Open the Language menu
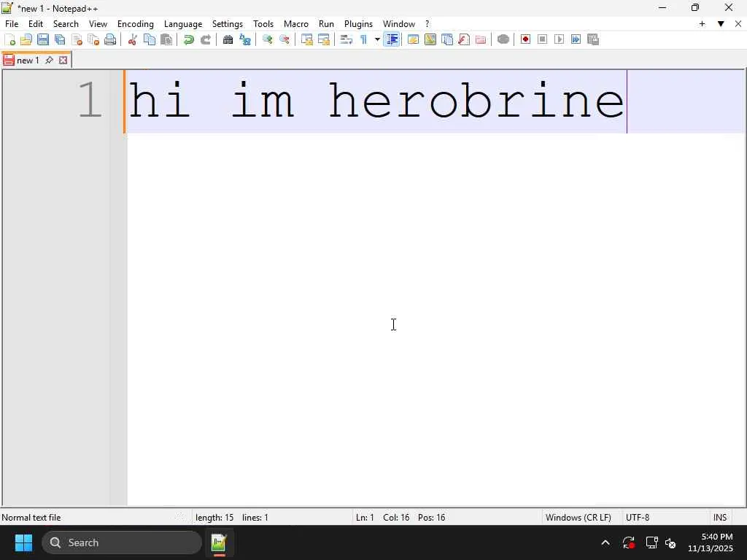The height and width of the screenshot is (560, 747). (183, 24)
